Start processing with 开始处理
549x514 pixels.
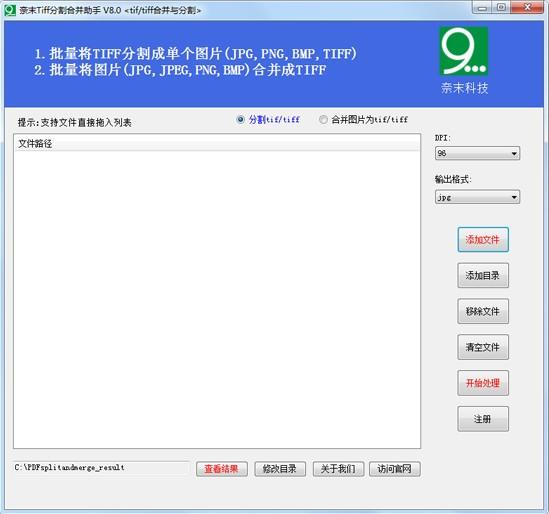coord(483,383)
